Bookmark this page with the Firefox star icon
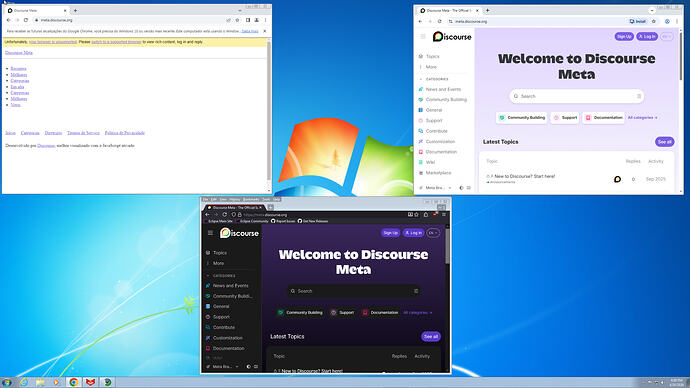This screenshot has height=388, width=690. [416, 215]
